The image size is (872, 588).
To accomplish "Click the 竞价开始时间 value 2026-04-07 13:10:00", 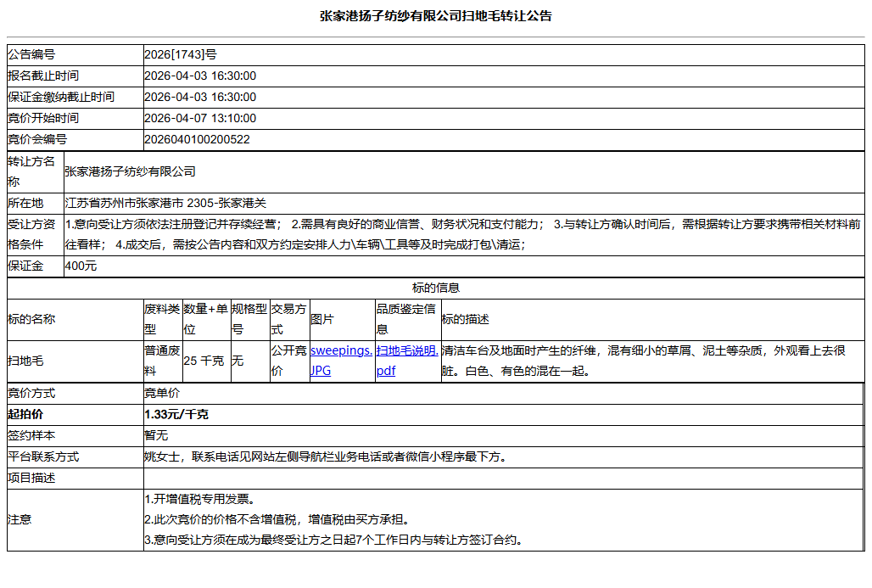I will pos(204,117).
